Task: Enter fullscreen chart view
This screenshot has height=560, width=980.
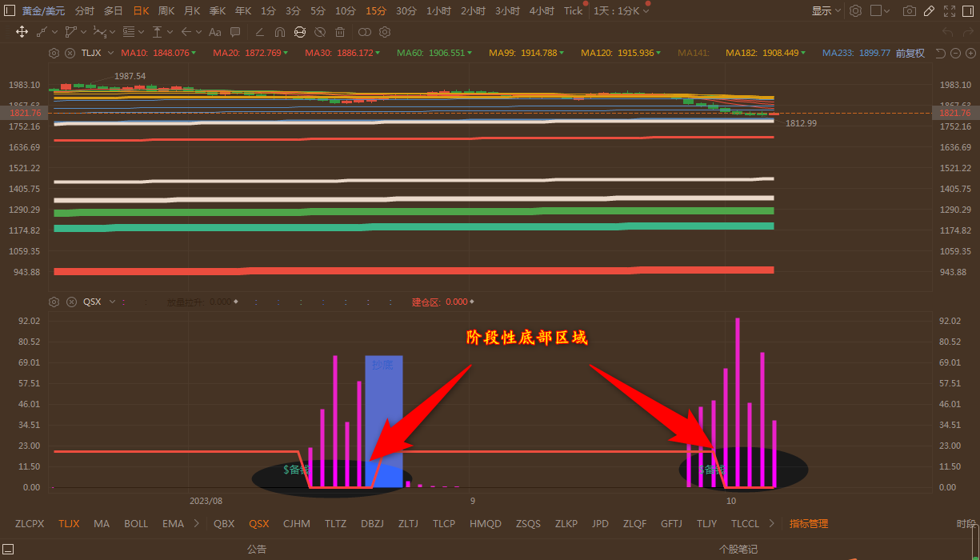Action: 950,11
